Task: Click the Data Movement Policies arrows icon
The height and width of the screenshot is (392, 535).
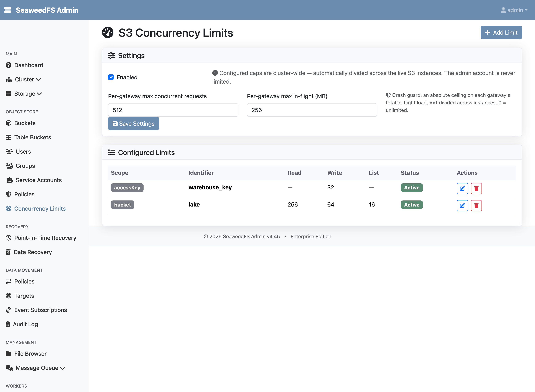Action: pos(9,281)
